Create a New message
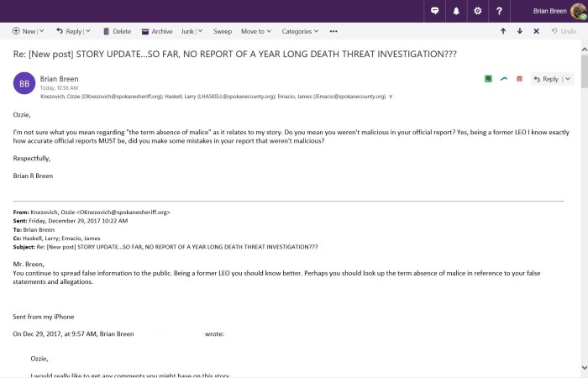 [x=24, y=31]
